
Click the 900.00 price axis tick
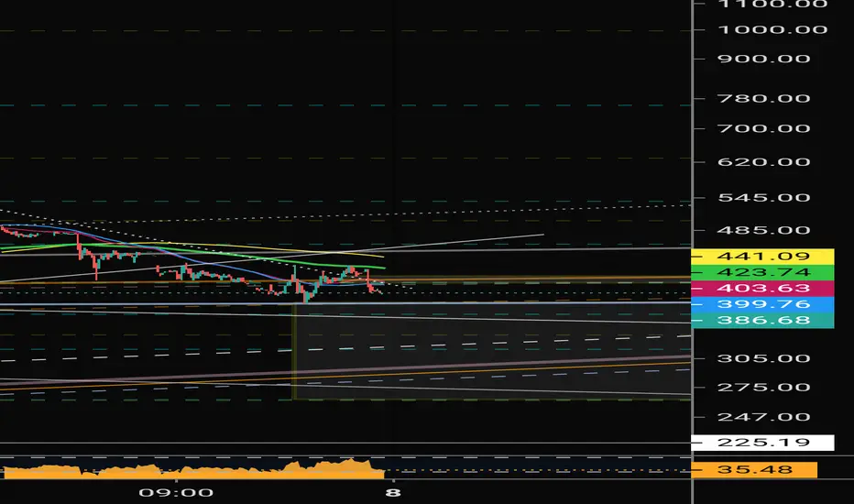click(763, 59)
